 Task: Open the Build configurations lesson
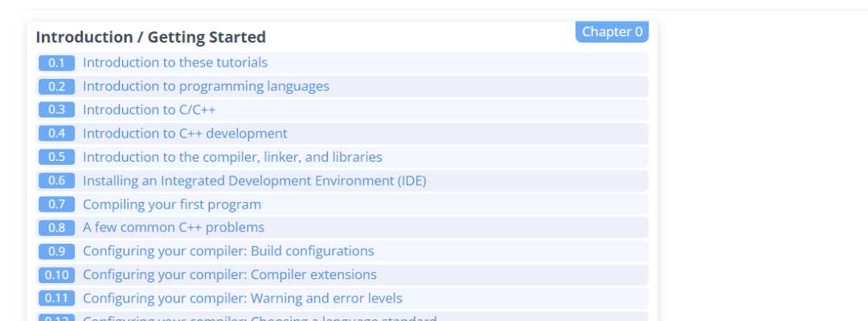pos(228,251)
